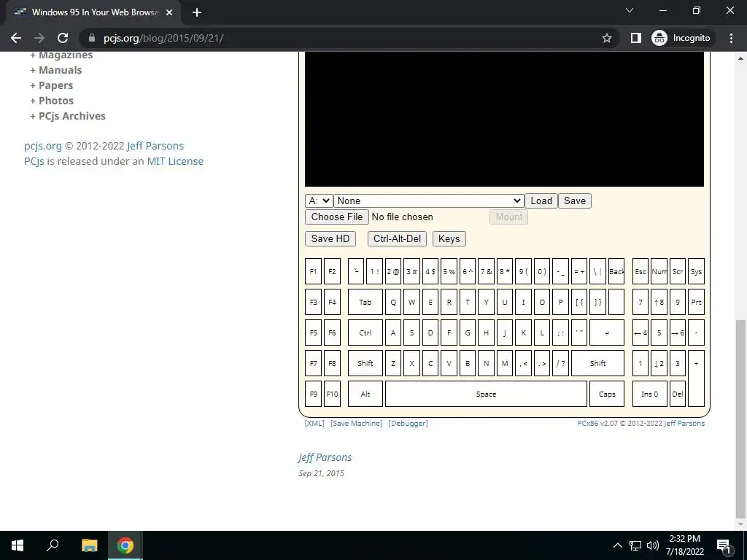Expand the PCjs Archives section
Screen dimensions: 747x560
tap(68, 116)
